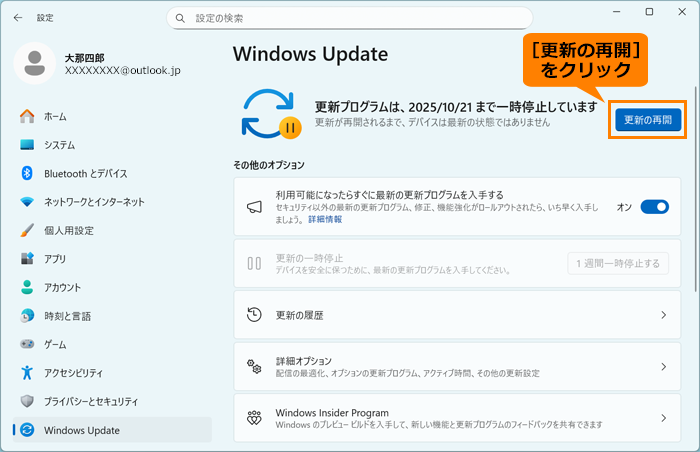Click the megaphone icon for latest updates
This screenshot has width=700, height=452.
tap(254, 207)
